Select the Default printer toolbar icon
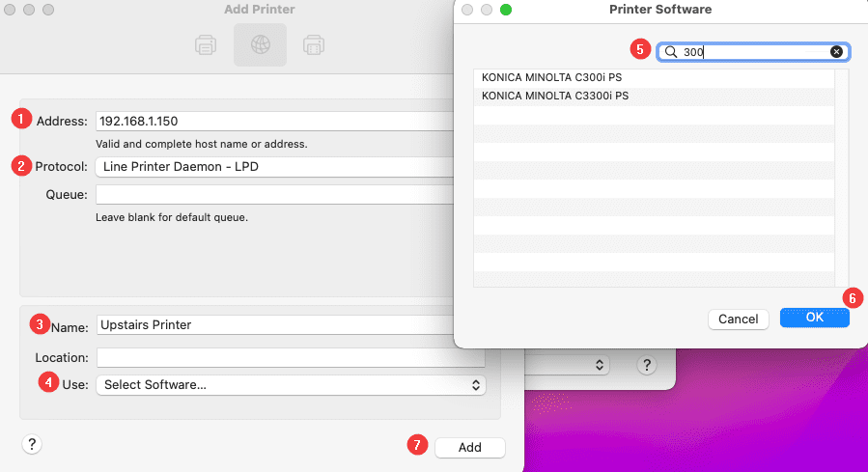868x472 pixels. click(206, 44)
